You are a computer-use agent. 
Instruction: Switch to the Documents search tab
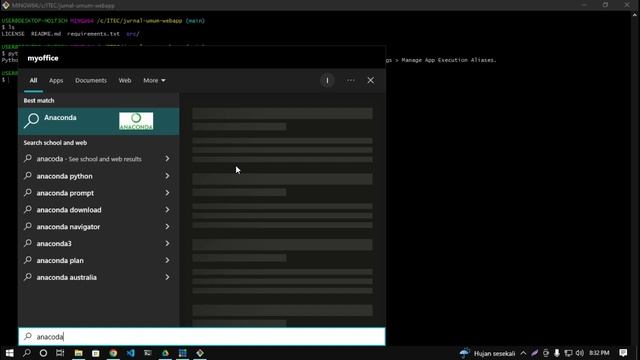click(x=91, y=80)
